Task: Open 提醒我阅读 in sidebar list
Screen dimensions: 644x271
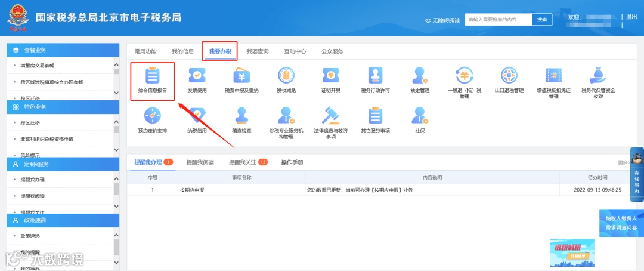Action: point(32,196)
